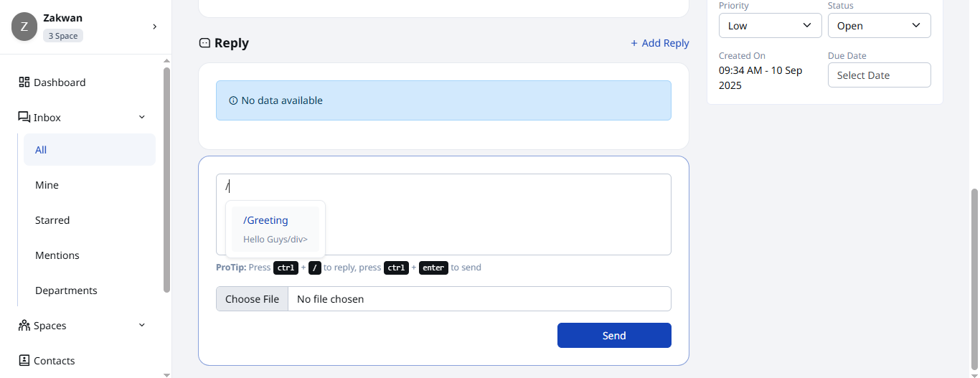Click the Dashboard grid icon
The image size is (980, 378).
click(24, 82)
